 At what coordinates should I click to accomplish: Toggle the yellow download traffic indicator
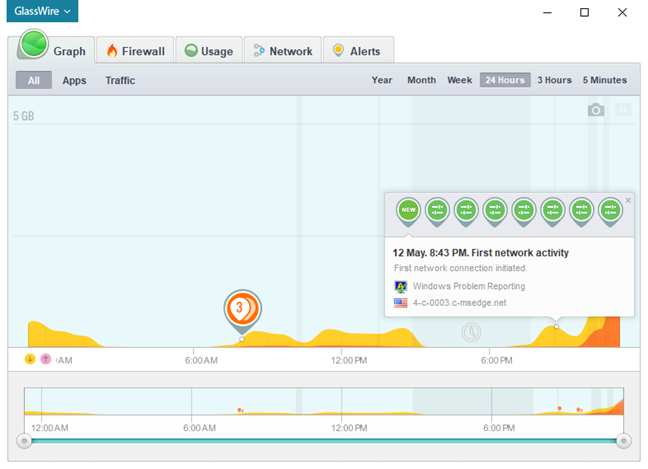click(x=30, y=359)
